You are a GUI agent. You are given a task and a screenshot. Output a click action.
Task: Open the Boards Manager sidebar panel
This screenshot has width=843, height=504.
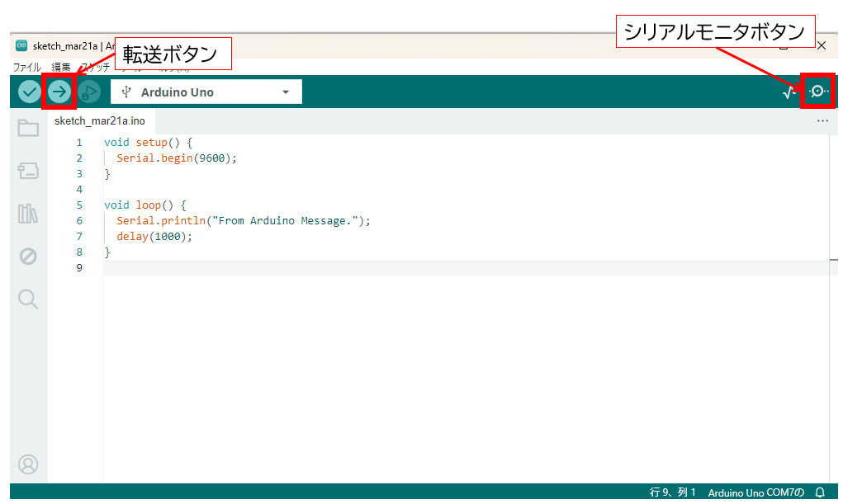(28, 171)
